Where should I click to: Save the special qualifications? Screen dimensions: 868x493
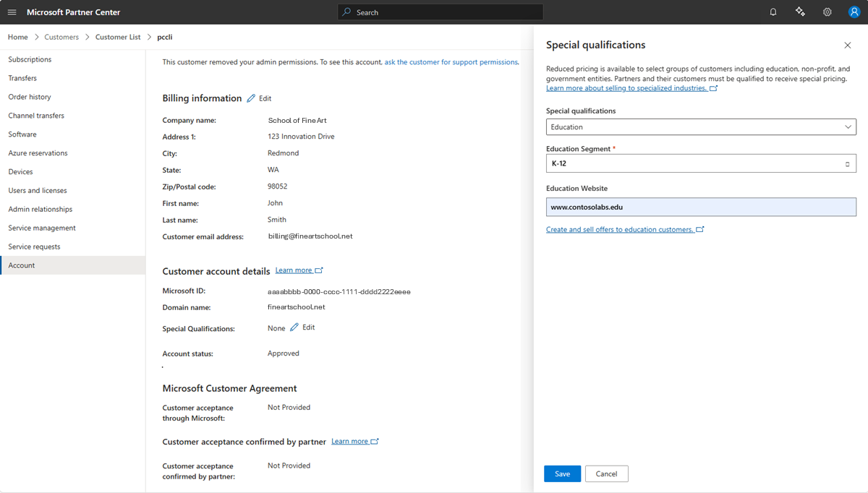562,474
